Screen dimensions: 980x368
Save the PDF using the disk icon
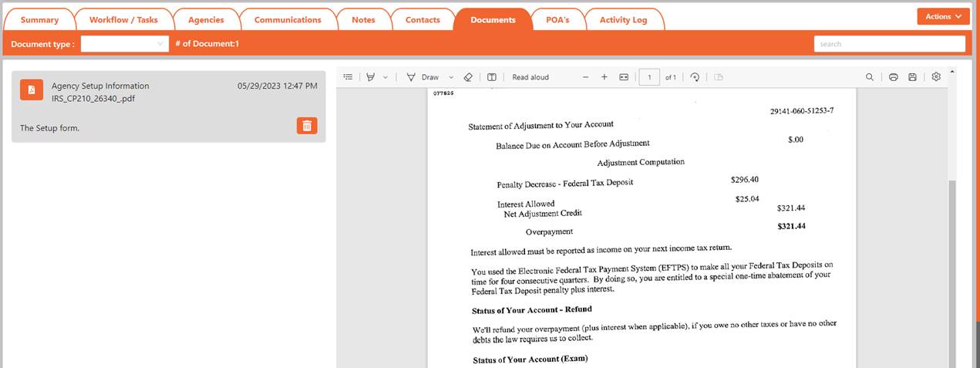coord(913,77)
